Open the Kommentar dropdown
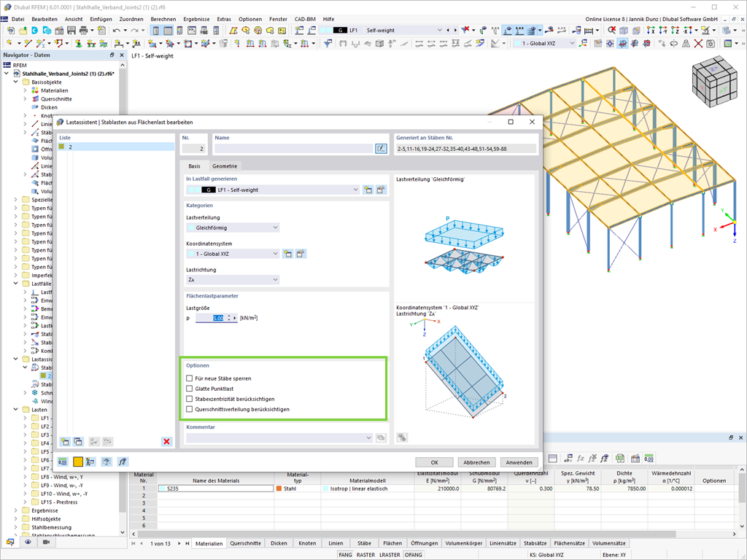Viewport: 747px width, 560px height. point(279,437)
